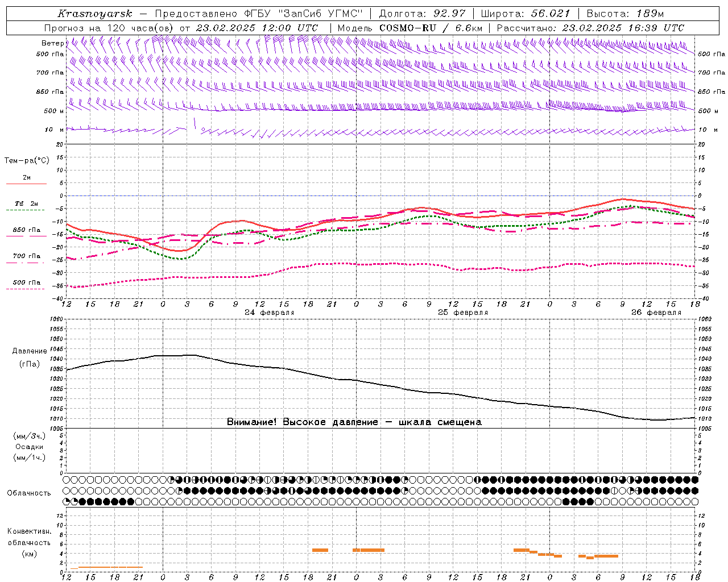Click the Высота: 189м value
Image resolution: width=728 pixels, height=582 pixels.
[x=624, y=14]
